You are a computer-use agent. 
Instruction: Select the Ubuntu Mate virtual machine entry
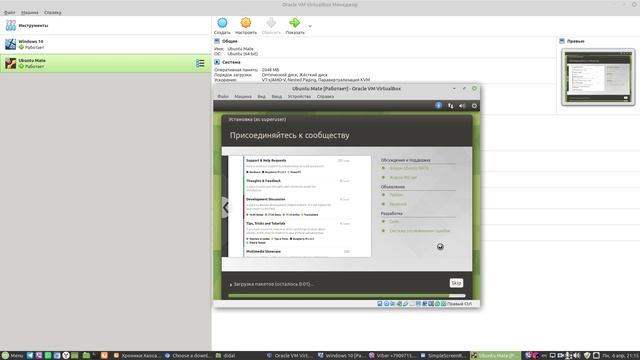(x=105, y=63)
